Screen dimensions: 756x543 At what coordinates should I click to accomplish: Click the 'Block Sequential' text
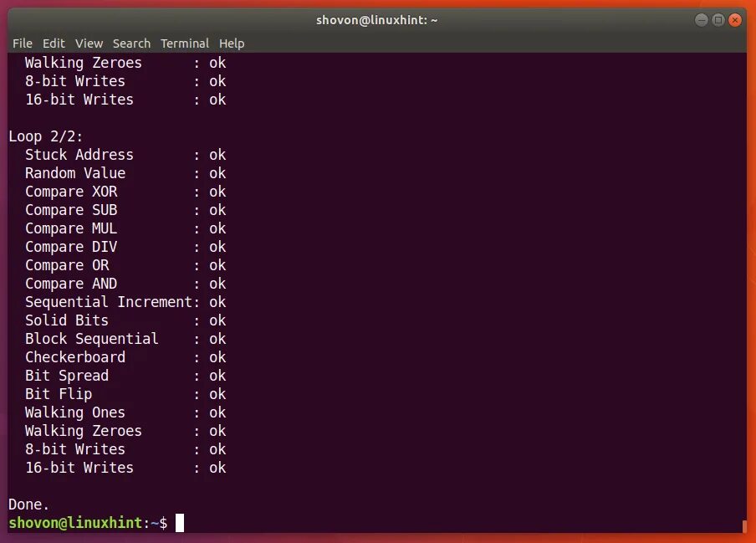tap(92, 339)
